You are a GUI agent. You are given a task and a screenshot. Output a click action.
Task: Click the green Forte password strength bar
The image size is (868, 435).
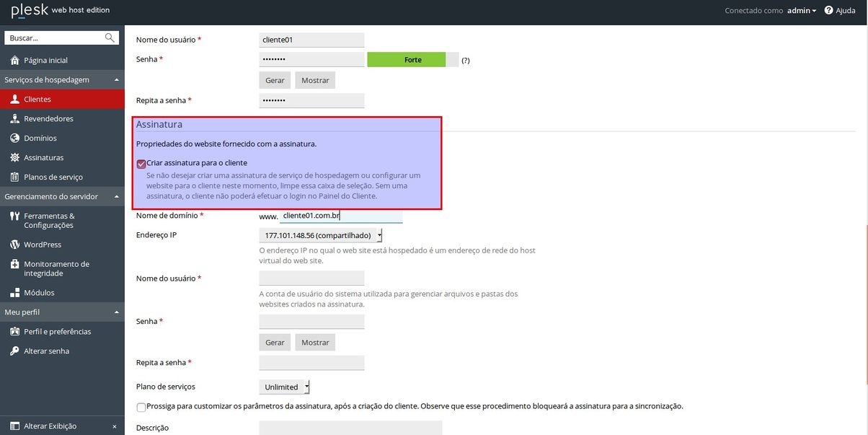pos(406,60)
